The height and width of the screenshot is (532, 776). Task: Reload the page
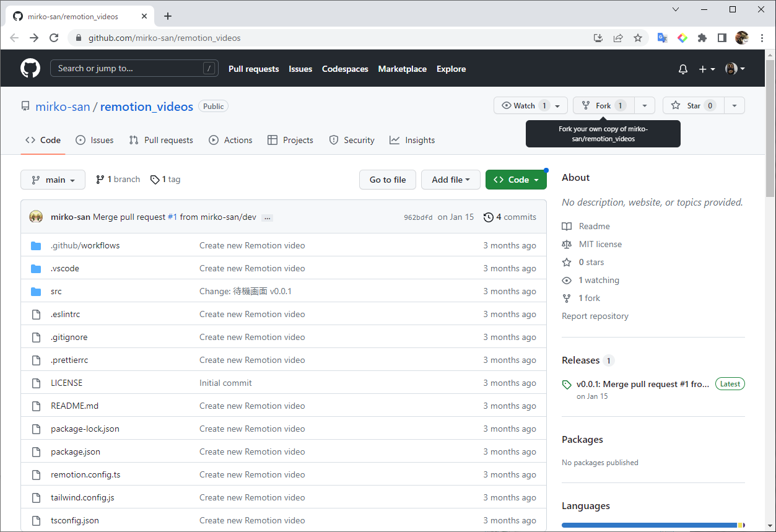[54, 38]
